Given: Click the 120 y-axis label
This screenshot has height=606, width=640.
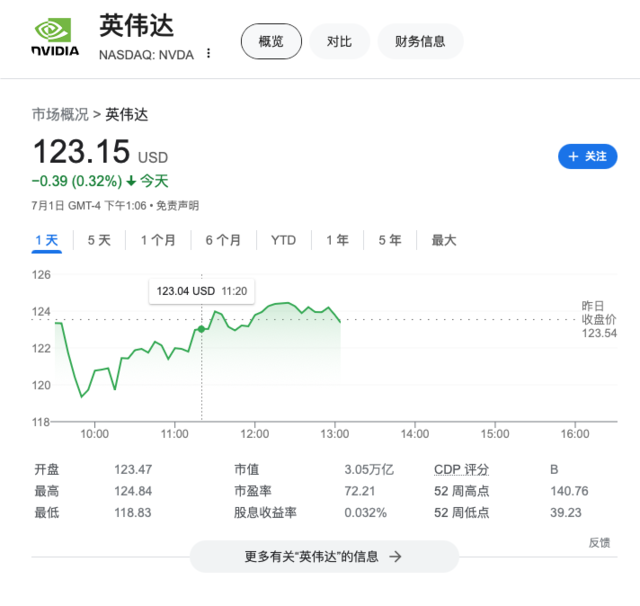Looking at the screenshot, I should coord(41,385).
